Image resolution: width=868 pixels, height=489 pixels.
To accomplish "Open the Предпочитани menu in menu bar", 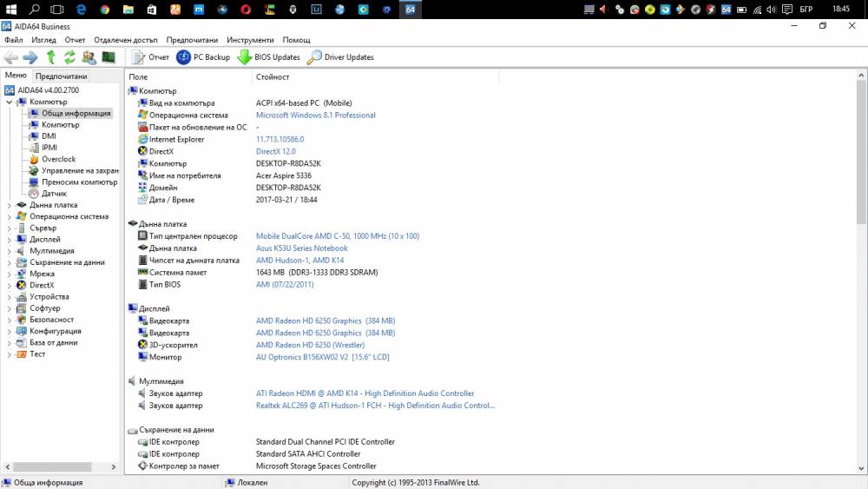I will (x=192, y=40).
